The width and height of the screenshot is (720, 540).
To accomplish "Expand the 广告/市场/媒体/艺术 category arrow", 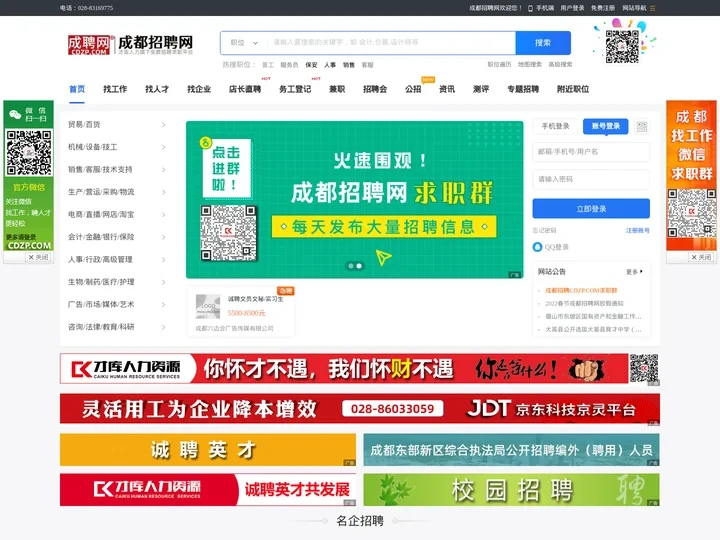I will point(163,304).
